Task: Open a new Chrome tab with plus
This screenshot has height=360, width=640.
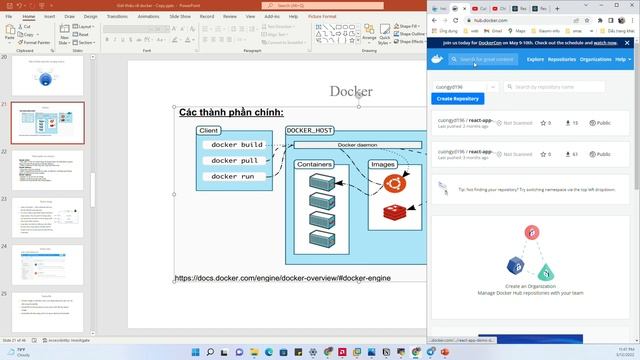Action: pyautogui.click(x=557, y=8)
